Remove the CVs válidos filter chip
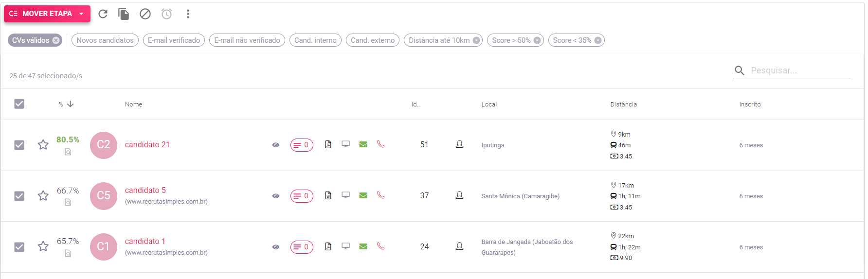868x279 pixels. coord(56,40)
